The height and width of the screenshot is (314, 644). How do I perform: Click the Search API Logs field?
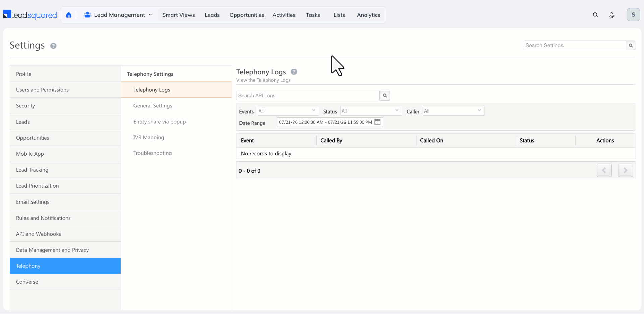coord(308,96)
